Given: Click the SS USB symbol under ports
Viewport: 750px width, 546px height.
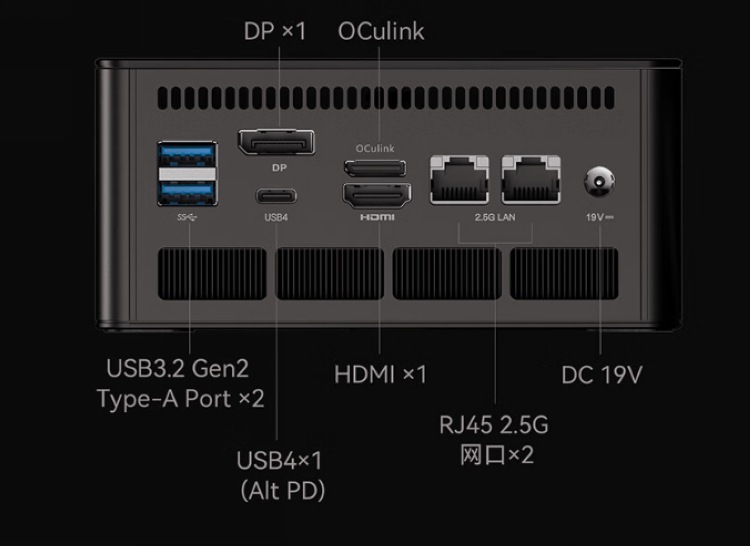Looking at the screenshot, I should pyautogui.click(x=187, y=217).
